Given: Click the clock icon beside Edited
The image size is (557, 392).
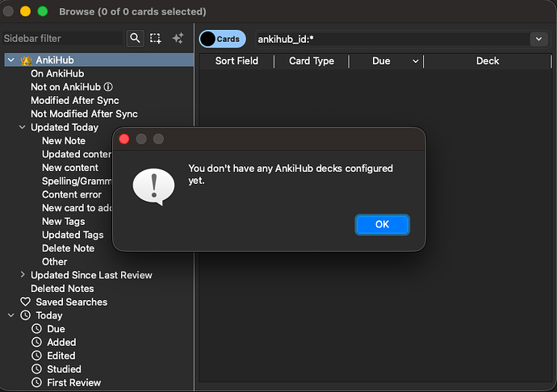Looking at the screenshot, I should (x=36, y=356).
